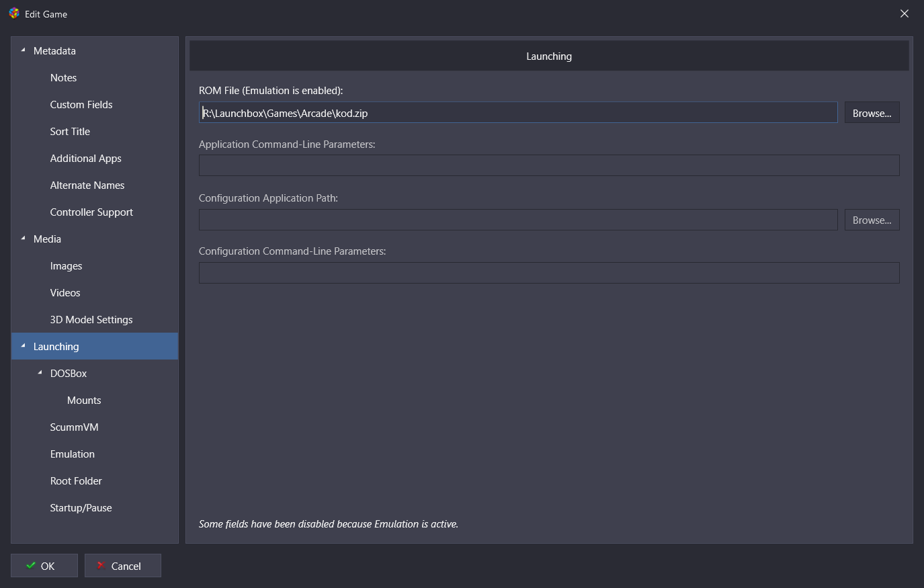Browse for Configuration Application Path
Screen dimensions: 924x588
(x=872, y=220)
